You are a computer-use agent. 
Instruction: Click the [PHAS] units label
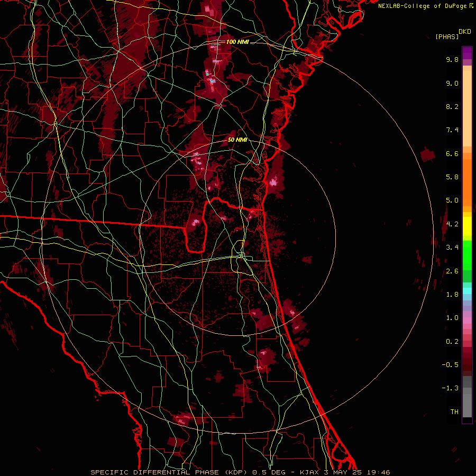coord(447,36)
